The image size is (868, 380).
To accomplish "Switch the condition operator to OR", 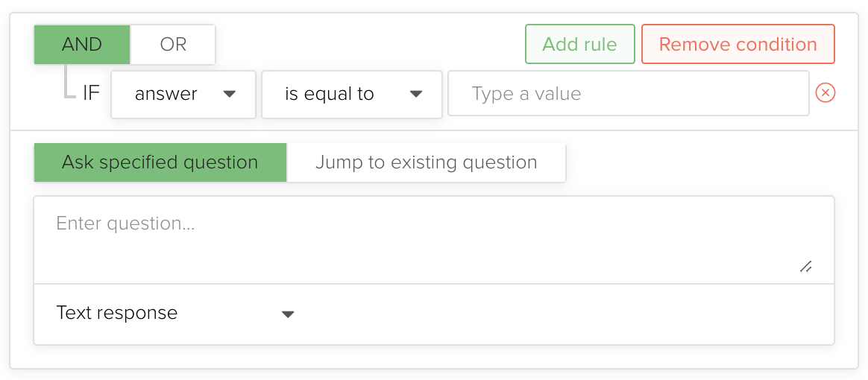I will [x=173, y=45].
